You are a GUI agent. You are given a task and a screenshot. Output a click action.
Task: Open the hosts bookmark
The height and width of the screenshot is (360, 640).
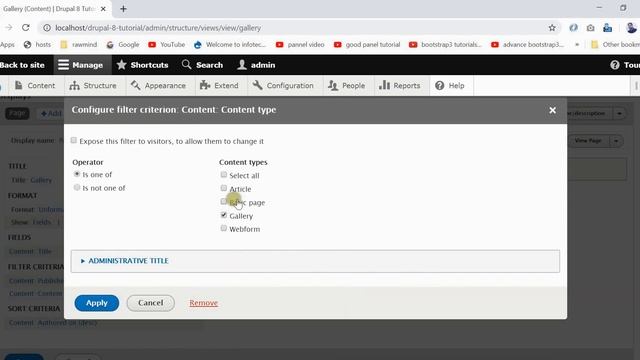pyautogui.click(x=37, y=44)
